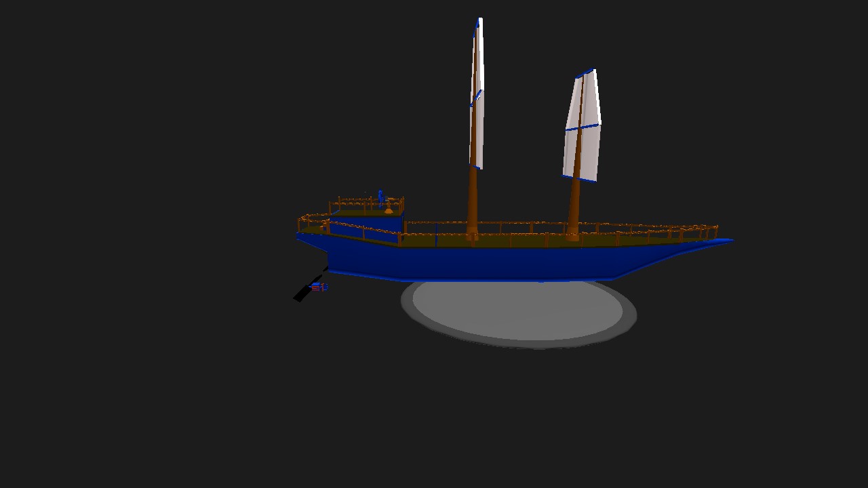
Task: Click the orange helm stand on the stern deck
Action: pyautogui.click(x=389, y=209)
